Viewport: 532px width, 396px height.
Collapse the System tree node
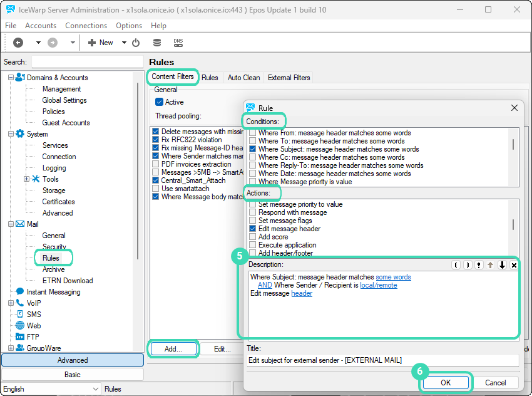tap(11, 134)
